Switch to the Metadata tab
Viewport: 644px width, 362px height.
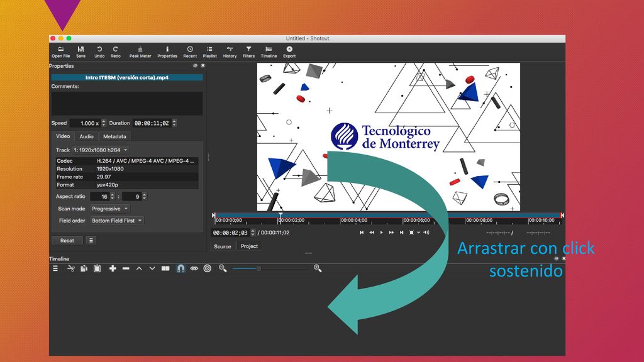[x=114, y=136]
